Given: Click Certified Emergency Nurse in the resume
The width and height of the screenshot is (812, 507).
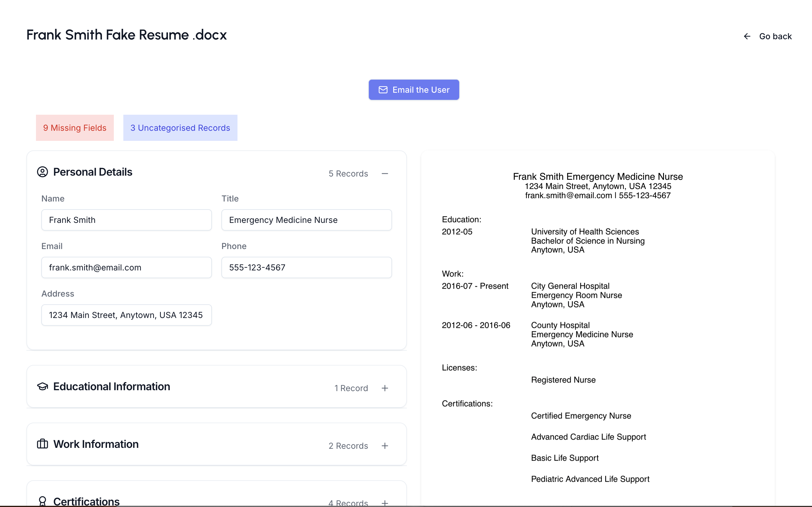Looking at the screenshot, I should [x=581, y=416].
